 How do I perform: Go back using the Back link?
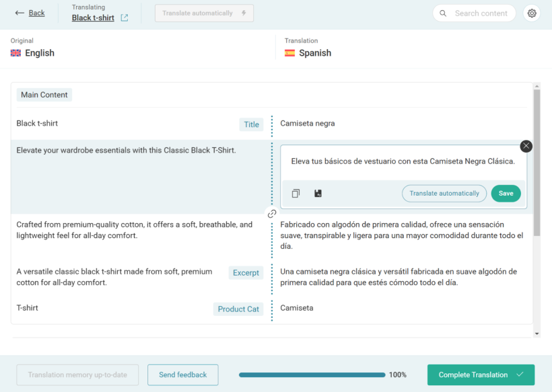[36, 13]
